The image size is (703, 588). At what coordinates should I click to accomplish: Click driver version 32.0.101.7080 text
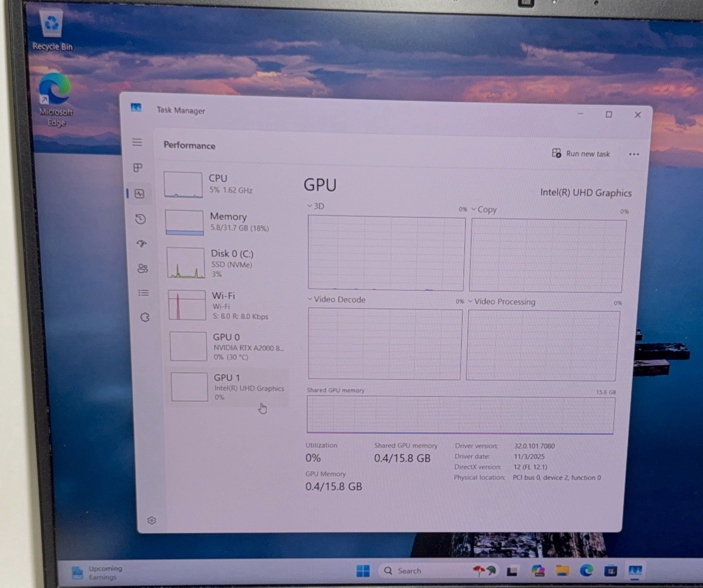point(534,446)
